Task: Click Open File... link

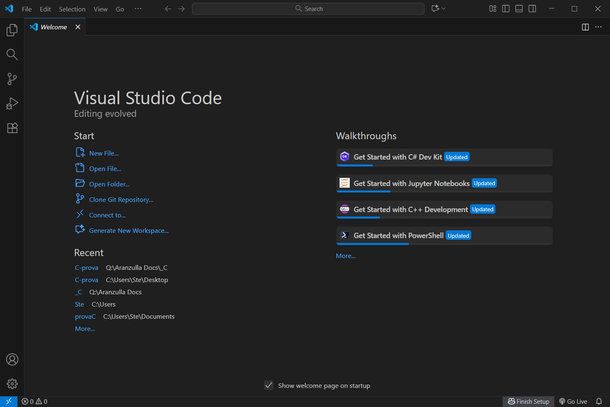Action: click(105, 169)
